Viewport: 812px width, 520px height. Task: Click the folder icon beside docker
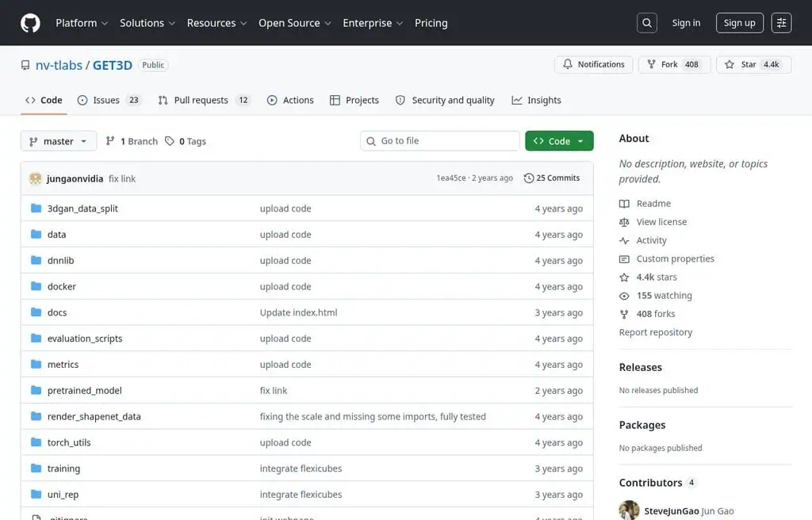(36, 286)
